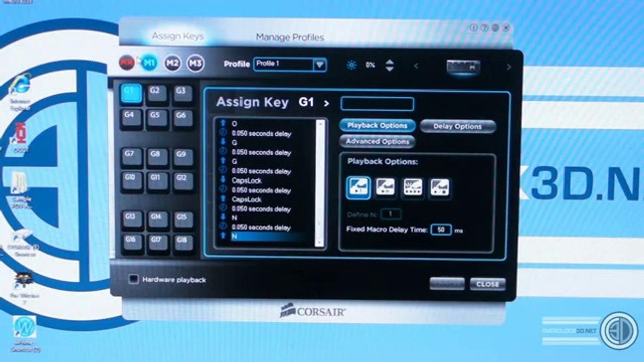Click the MR macro record button

[127, 63]
